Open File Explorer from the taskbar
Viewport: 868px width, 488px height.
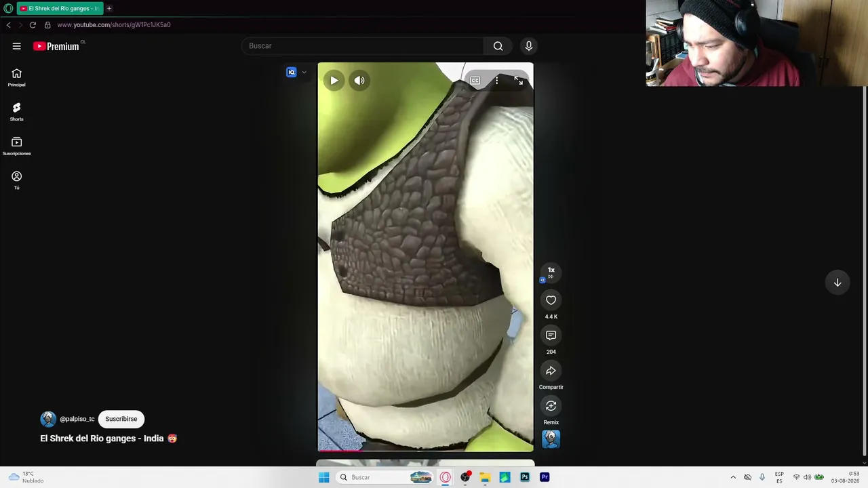(485, 477)
